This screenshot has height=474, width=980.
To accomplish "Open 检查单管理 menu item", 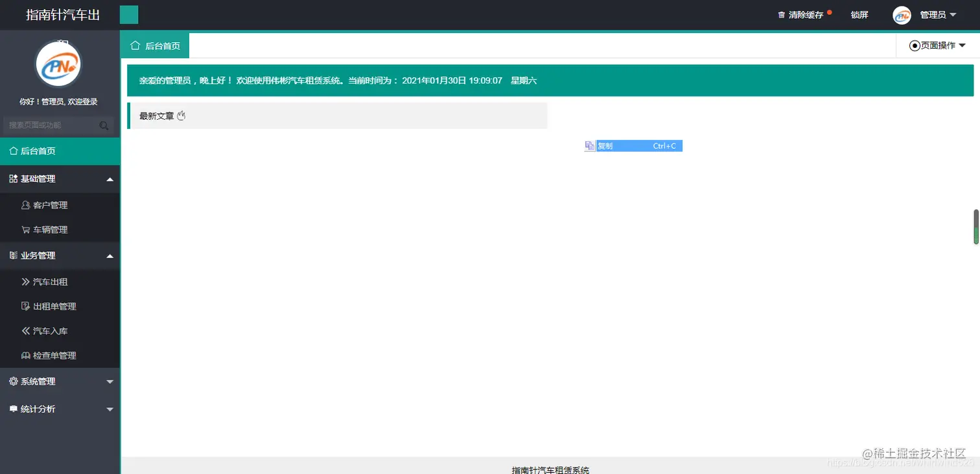I will point(60,356).
